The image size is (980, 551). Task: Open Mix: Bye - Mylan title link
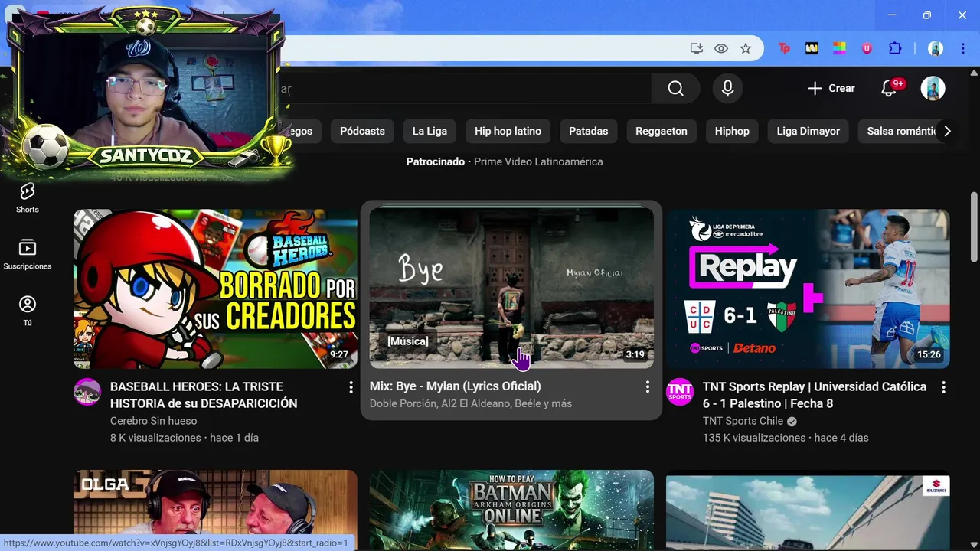coord(455,386)
